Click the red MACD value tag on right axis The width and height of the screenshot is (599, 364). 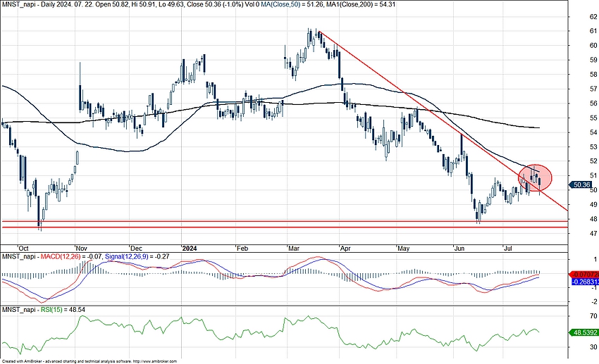(x=584, y=273)
